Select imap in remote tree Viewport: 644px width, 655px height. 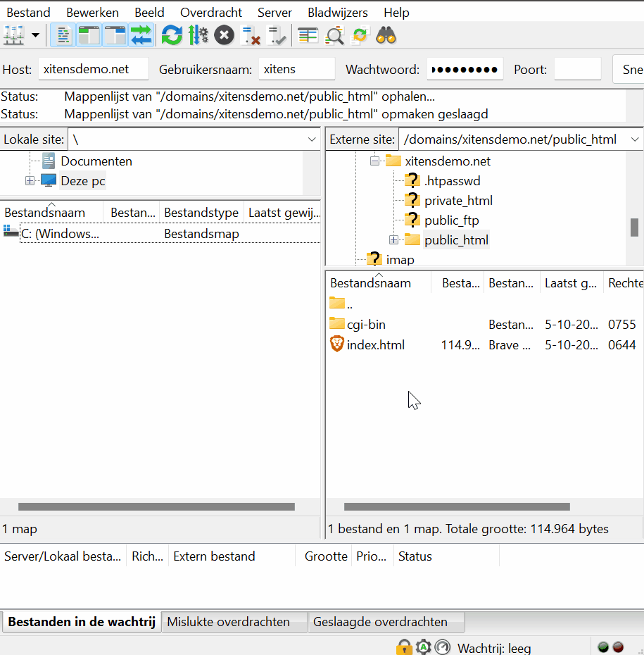[x=400, y=259]
